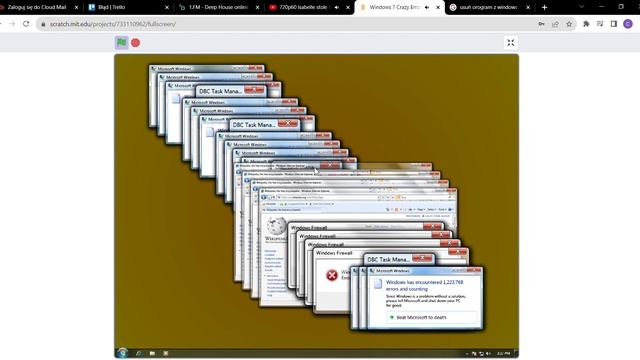640x360 pixels.
Task: Open the Start orb in the game taskbar
Action: pos(122,353)
